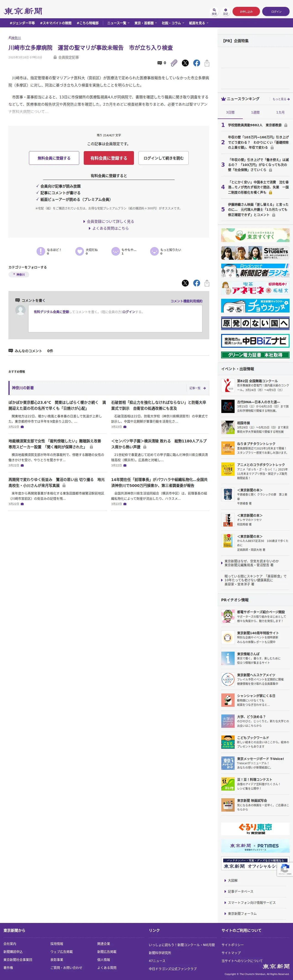293x980 pixels.
Task: Open #スキマバイトの隙間 nav item
Action: [x=55, y=23]
